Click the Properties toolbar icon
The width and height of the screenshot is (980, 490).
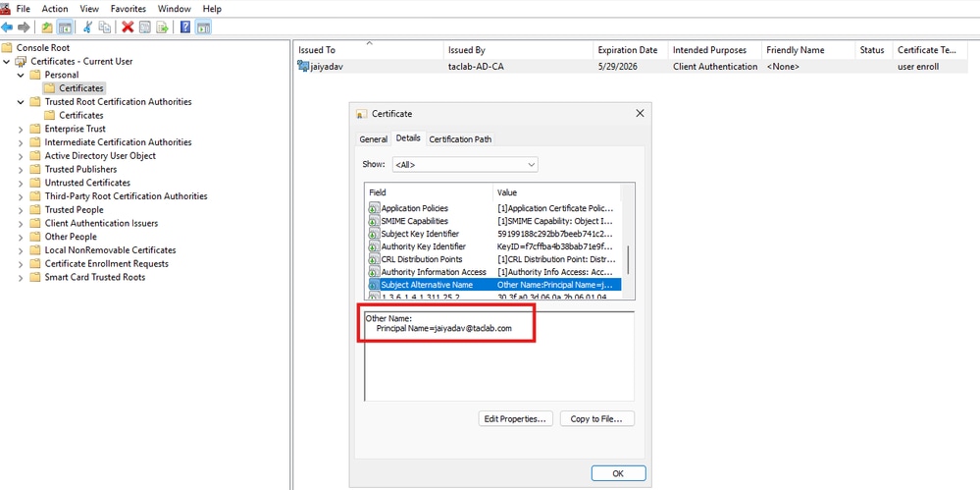tap(145, 27)
